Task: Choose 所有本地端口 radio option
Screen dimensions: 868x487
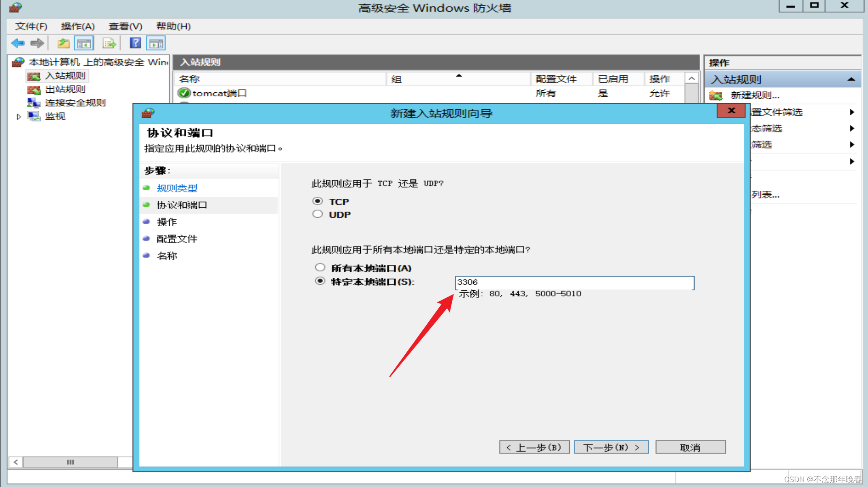Action: (x=320, y=267)
